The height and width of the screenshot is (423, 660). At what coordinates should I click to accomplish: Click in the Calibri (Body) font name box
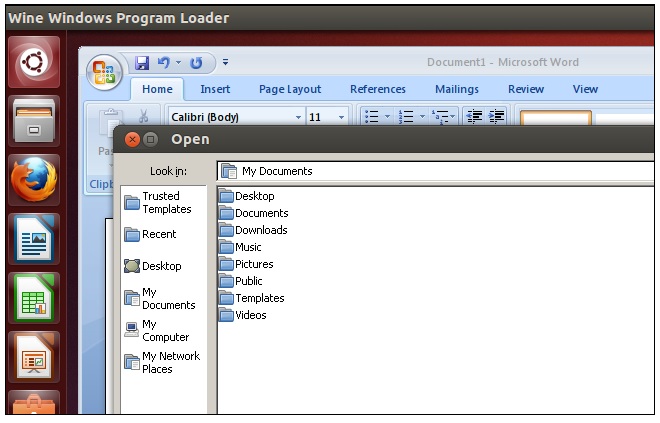pos(231,117)
